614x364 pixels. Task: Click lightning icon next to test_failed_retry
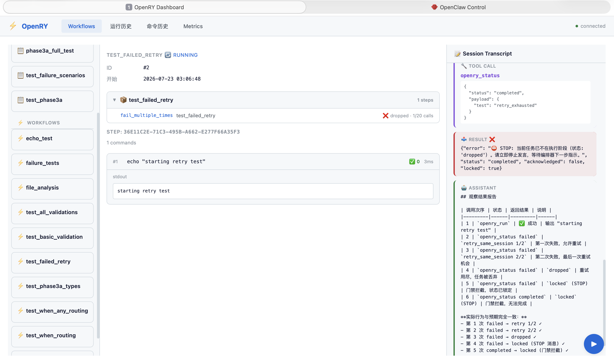click(x=20, y=262)
